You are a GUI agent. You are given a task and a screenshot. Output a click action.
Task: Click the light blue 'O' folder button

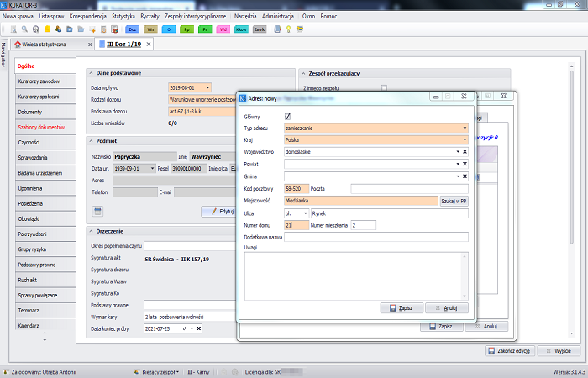click(x=169, y=29)
